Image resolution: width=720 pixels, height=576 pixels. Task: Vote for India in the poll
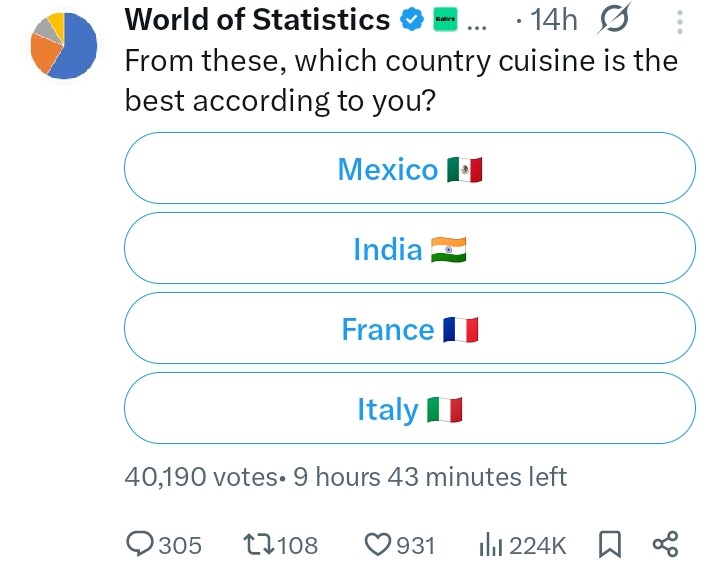[410, 248]
